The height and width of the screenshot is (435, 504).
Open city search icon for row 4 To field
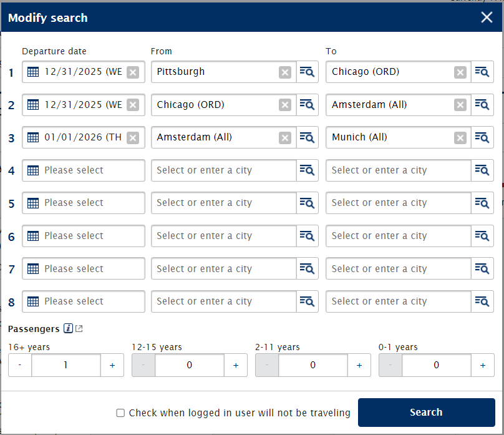coord(482,170)
